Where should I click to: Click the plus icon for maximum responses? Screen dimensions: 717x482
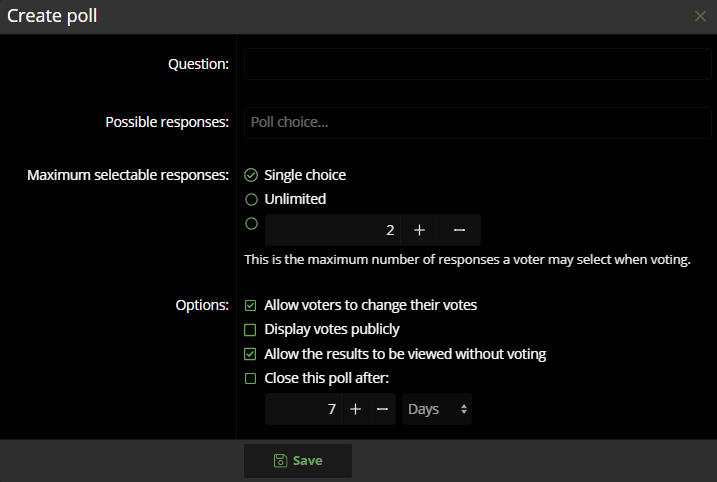click(419, 230)
